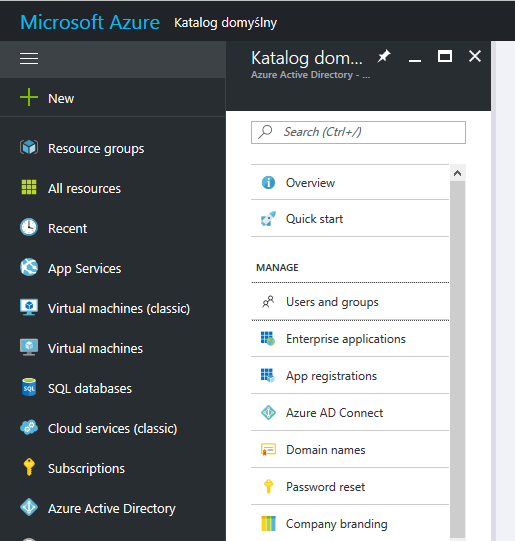Open Subscriptions key icon
Screen dimensions: 515x541
[29, 467]
